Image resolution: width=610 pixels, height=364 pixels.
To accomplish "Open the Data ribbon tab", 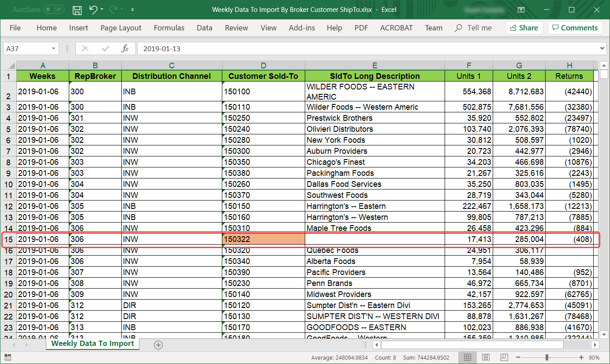I will (204, 28).
